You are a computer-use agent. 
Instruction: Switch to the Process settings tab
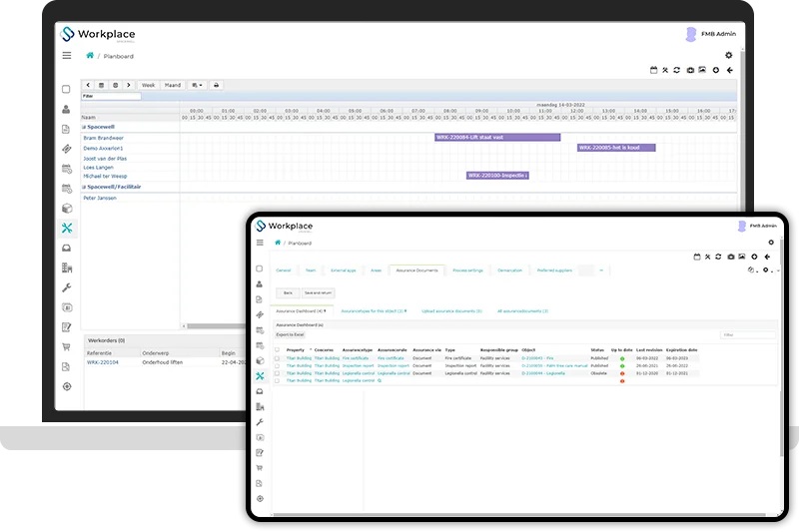pos(467,270)
